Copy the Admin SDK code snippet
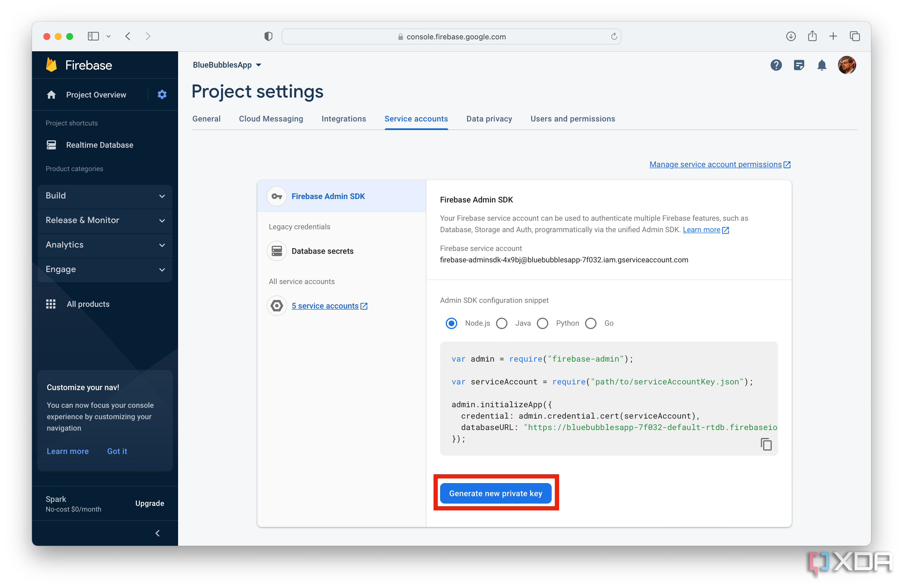The width and height of the screenshot is (903, 588). pos(766,444)
